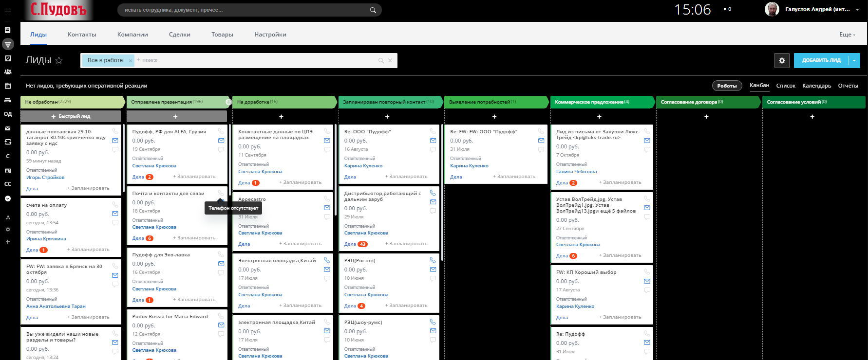Open link 'Анна Анатольевна Таран'
868x360 pixels.
[x=56, y=306]
